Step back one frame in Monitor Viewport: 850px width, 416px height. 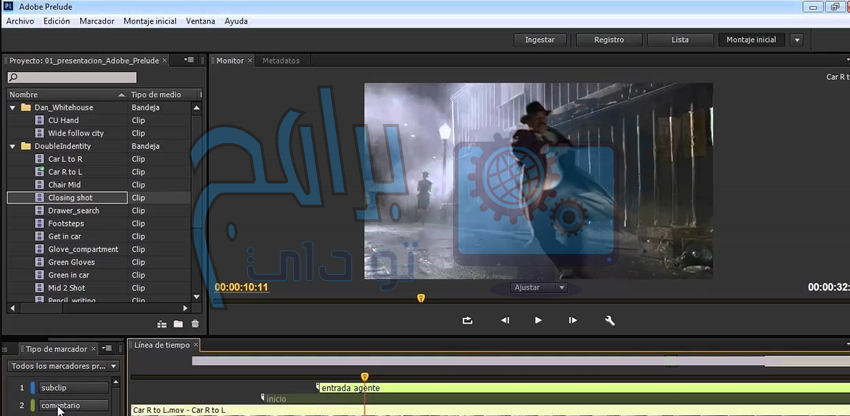pos(505,321)
